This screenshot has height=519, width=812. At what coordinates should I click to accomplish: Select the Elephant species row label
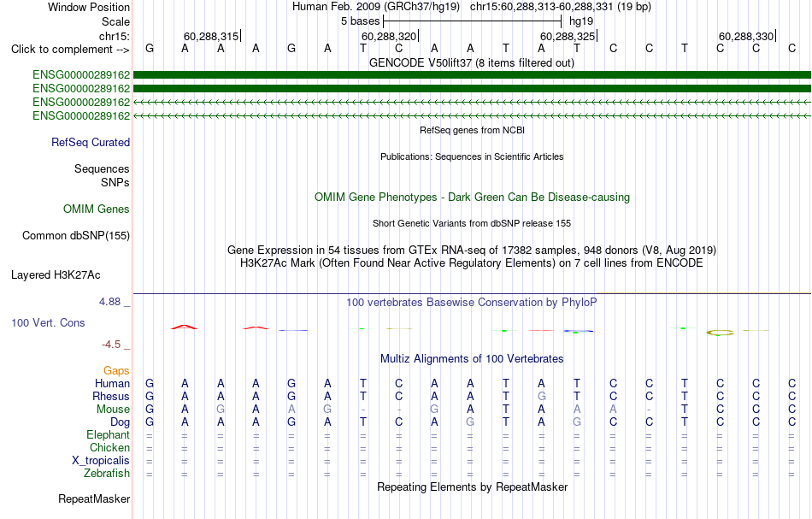click(108, 434)
